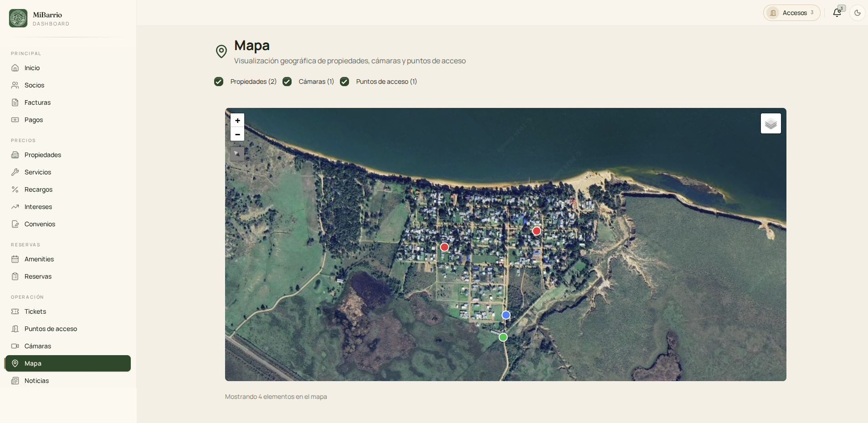The image size is (868, 423).
Task: Open Amenities calendar icon in sidebar
Action: pos(15,259)
